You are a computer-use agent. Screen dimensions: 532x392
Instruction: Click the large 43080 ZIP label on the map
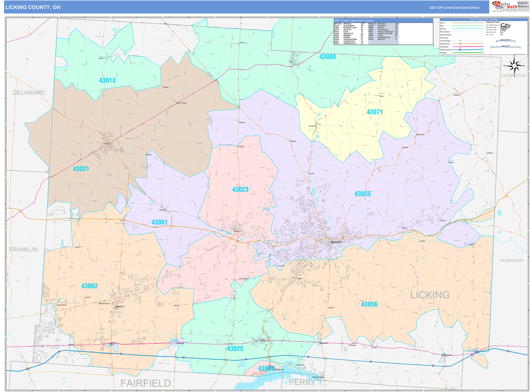[327, 57]
